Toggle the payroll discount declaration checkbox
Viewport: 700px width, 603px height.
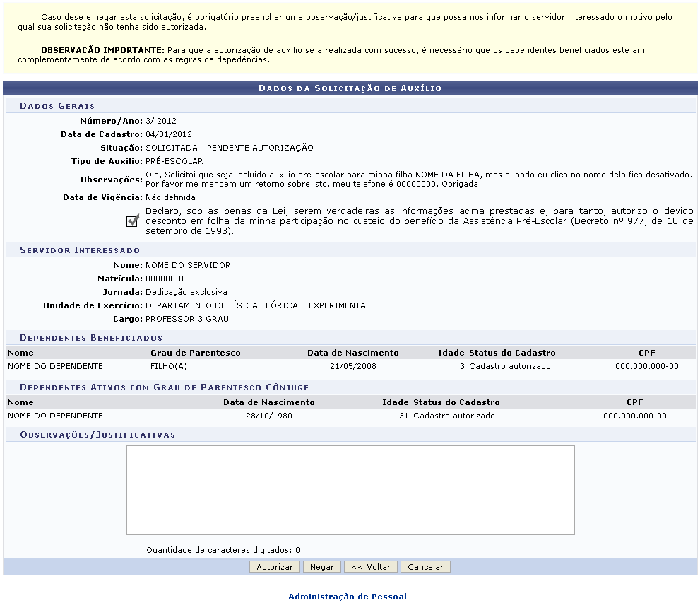tap(132, 221)
